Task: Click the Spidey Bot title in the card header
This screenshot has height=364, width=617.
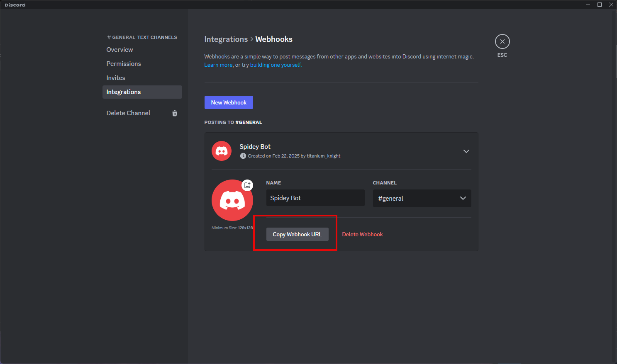Action: [255, 147]
